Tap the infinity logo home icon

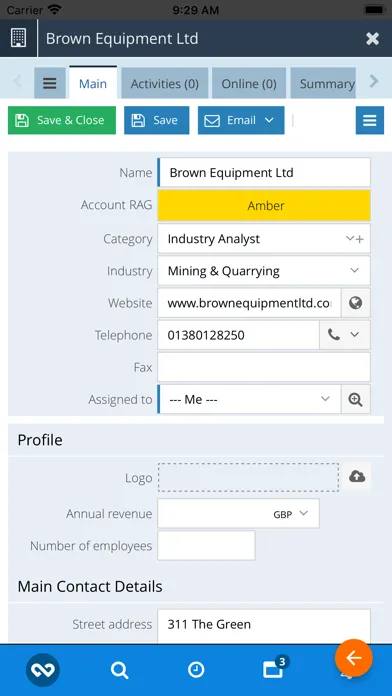pyautogui.click(x=43, y=670)
